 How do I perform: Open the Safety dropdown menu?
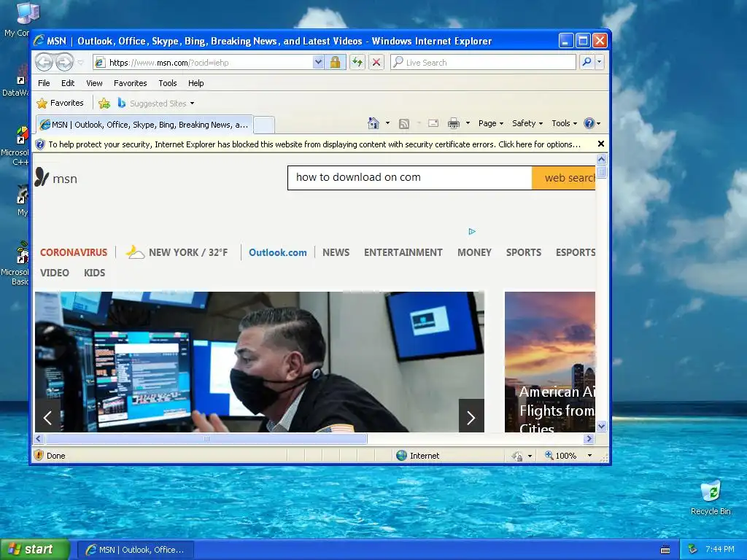point(527,123)
